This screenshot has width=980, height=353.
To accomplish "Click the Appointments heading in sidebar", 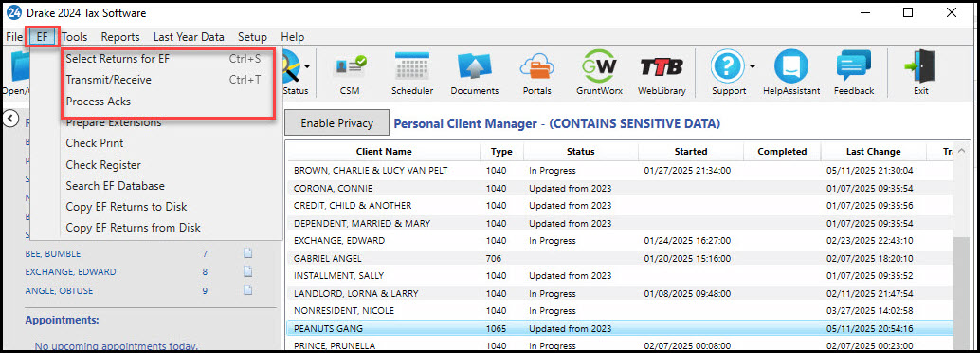I will click(x=62, y=320).
